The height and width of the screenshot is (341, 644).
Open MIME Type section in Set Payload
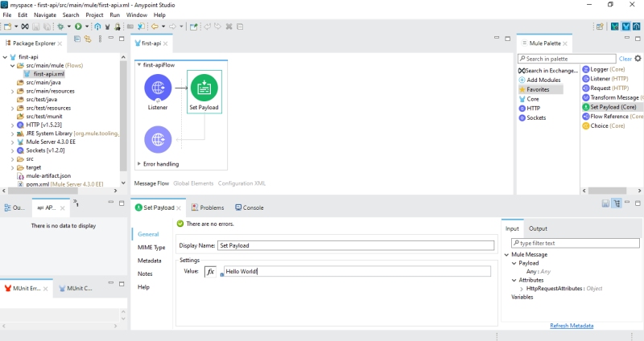(151, 248)
